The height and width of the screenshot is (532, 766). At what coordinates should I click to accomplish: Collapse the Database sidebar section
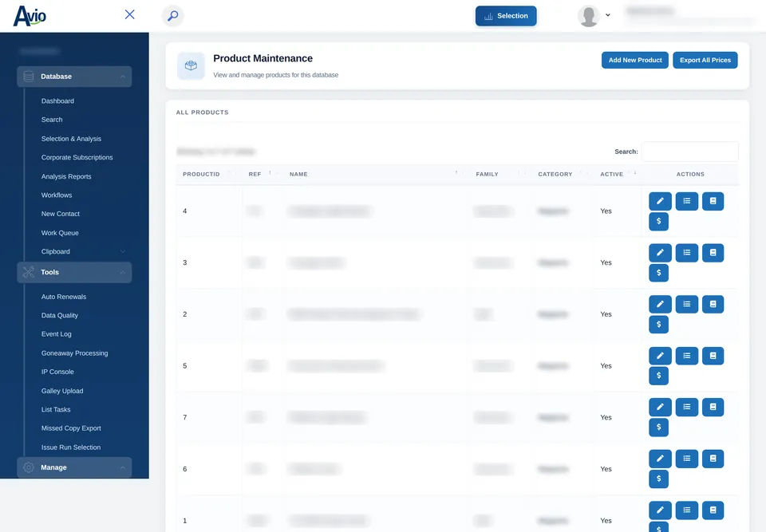click(x=74, y=77)
